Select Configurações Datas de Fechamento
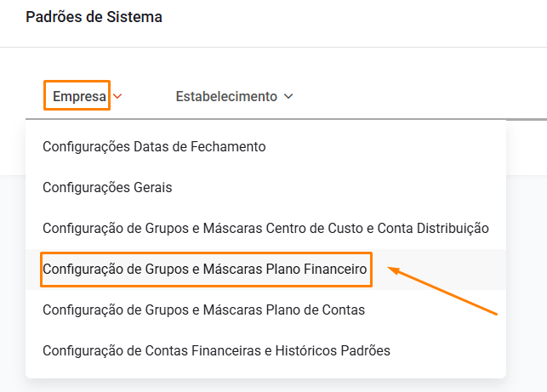 coord(154,146)
